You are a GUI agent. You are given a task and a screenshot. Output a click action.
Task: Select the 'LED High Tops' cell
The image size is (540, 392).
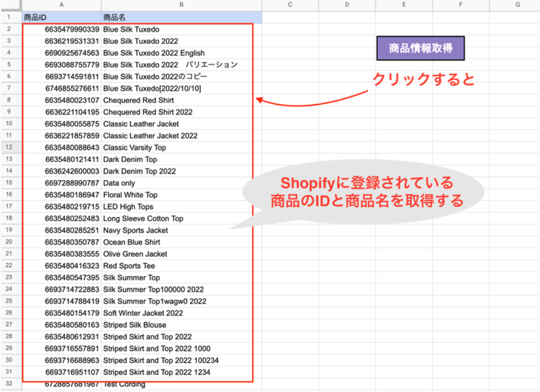click(x=181, y=206)
